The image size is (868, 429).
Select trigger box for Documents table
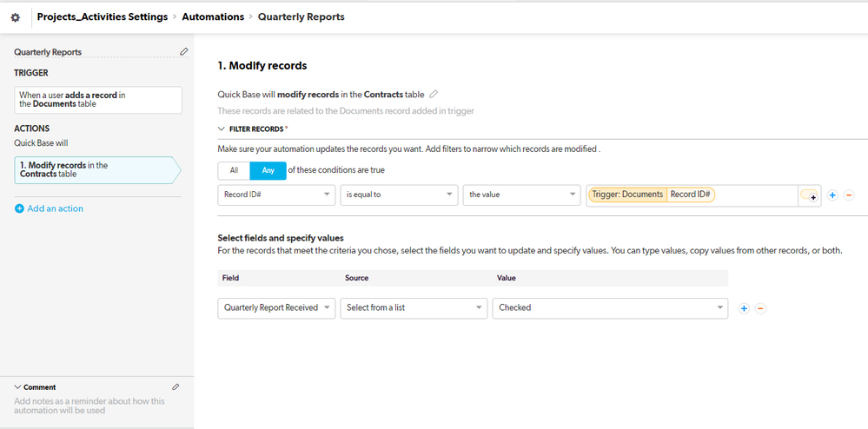[x=98, y=100]
